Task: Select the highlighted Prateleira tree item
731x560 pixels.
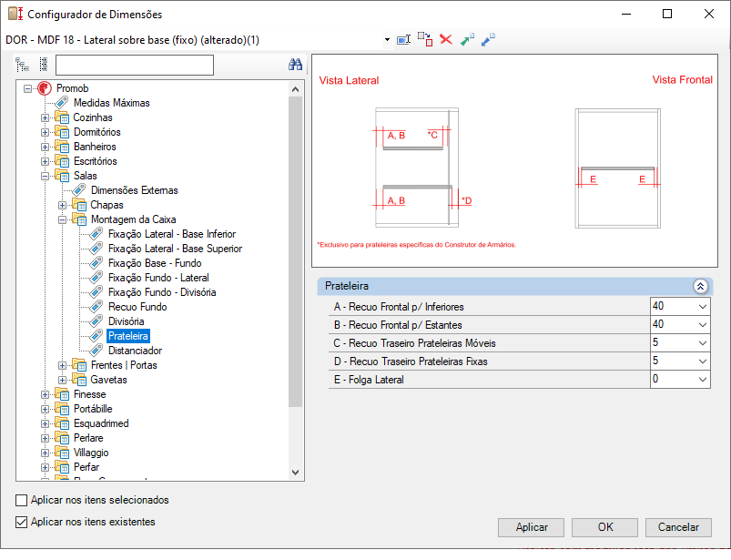Action: pyautogui.click(x=128, y=336)
